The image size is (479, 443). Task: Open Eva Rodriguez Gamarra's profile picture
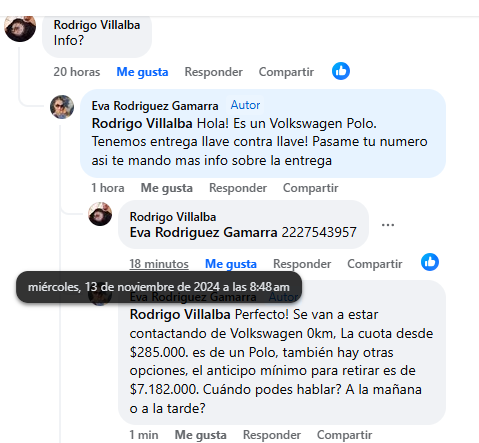[x=62, y=107]
